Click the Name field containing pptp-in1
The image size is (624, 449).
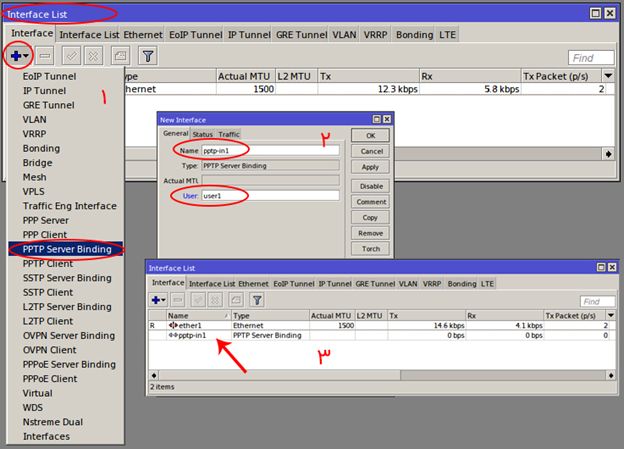coord(270,150)
